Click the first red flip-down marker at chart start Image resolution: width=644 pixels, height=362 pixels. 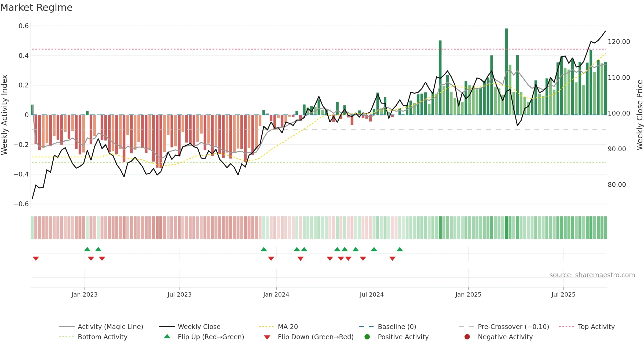(36, 258)
